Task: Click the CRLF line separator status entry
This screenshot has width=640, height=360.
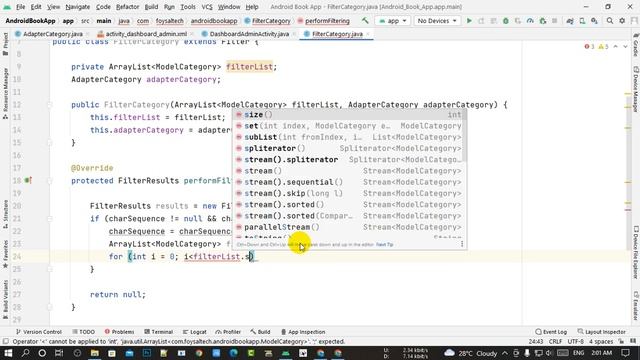Action: [556, 342]
